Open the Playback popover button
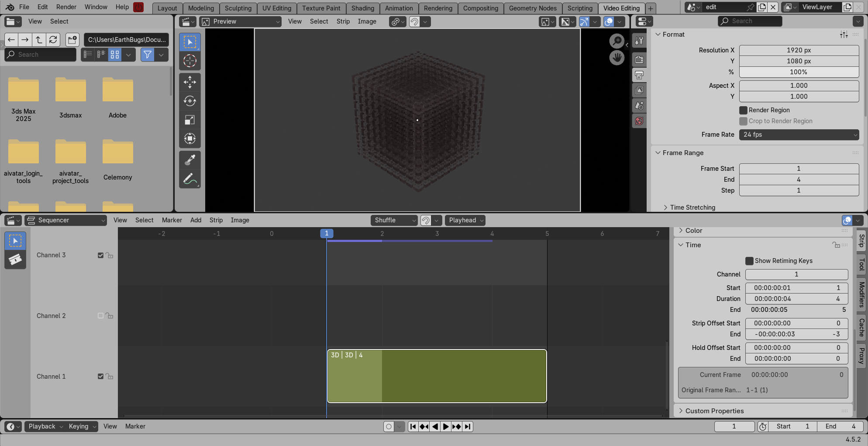The height and width of the screenshot is (446, 868). coord(45,426)
